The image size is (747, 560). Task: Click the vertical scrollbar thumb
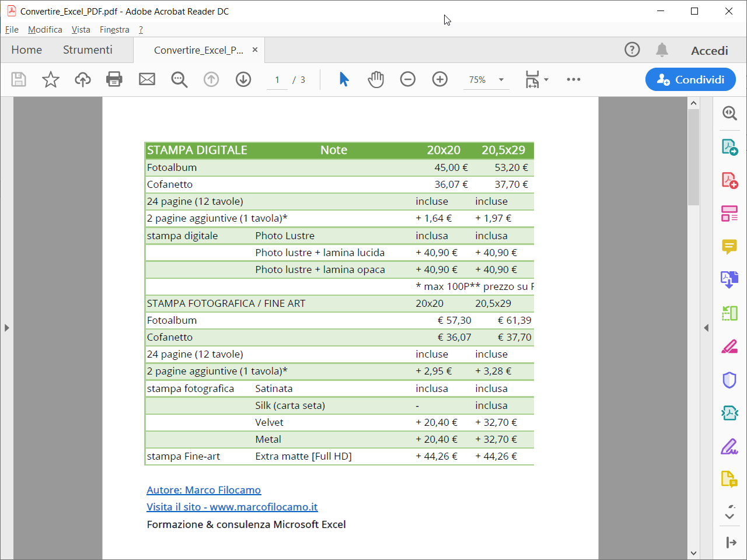click(x=693, y=157)
